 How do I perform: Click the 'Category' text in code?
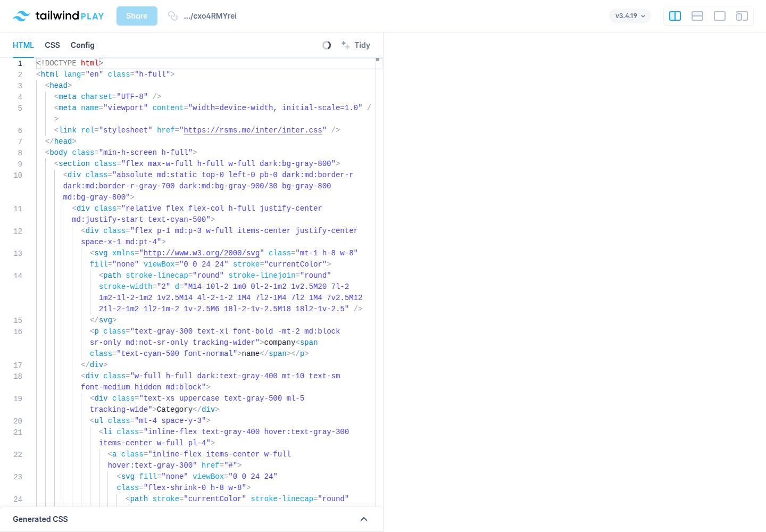pyautogui.click(x=174, y=409)
